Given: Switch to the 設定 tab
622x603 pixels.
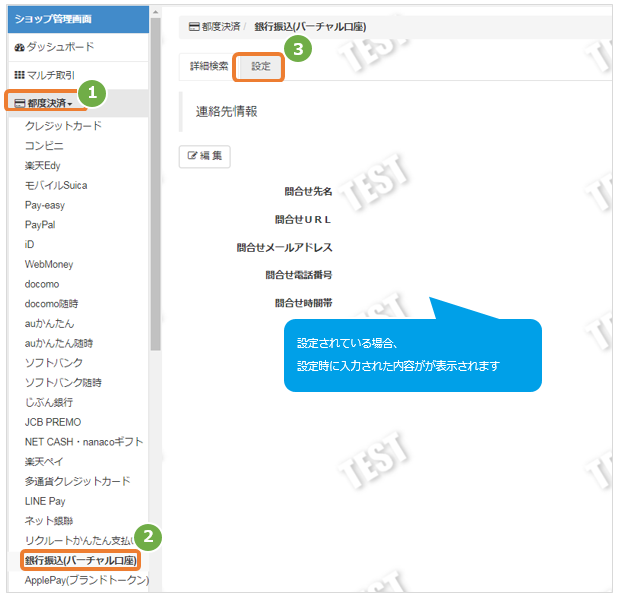Looking at the screenshot, I should (261, 66).
